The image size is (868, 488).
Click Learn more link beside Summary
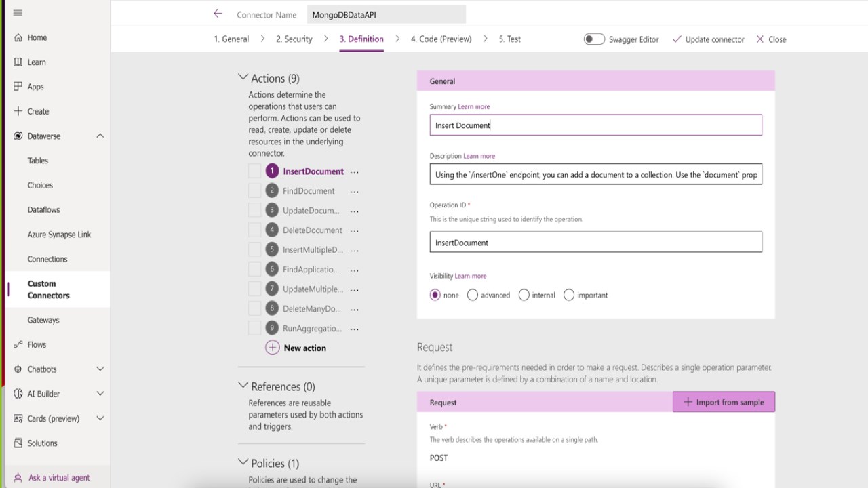pyautogui.click(x=473, y=106)
